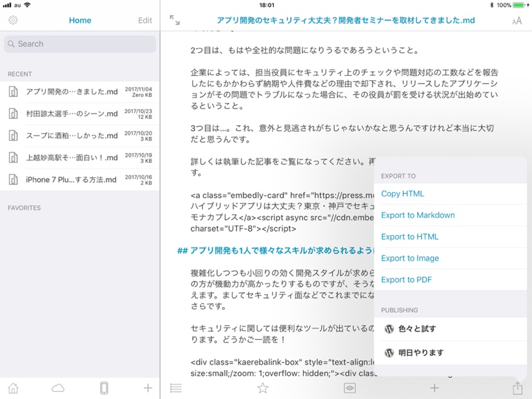Open local device files icon

coord(104,388)
